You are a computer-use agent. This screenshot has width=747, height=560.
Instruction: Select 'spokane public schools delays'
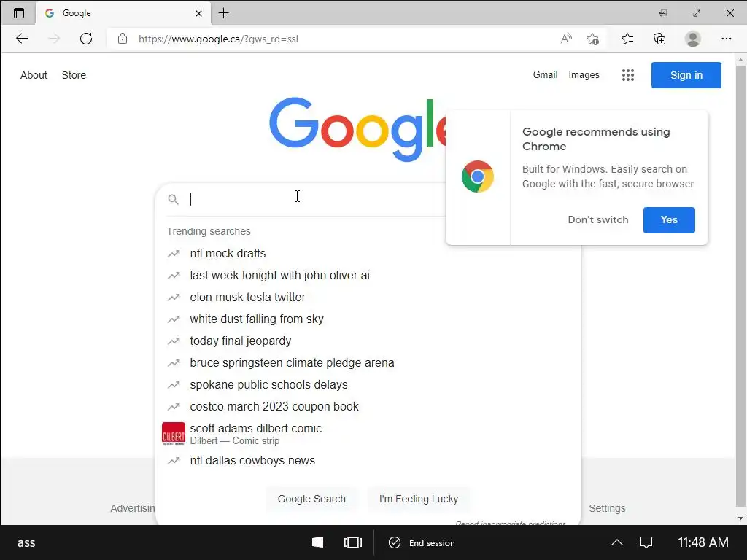(x=368, y=385)
